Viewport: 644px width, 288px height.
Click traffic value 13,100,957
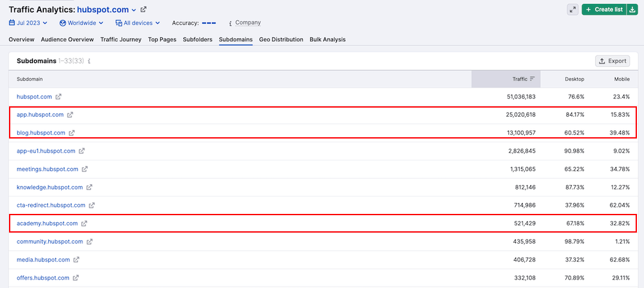(x=521, y=133)
